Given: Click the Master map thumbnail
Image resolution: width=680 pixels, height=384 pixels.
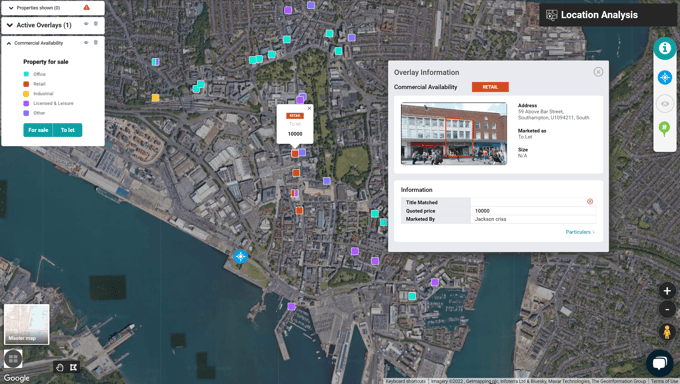Looking at the screenshot, I should (26, 324).
